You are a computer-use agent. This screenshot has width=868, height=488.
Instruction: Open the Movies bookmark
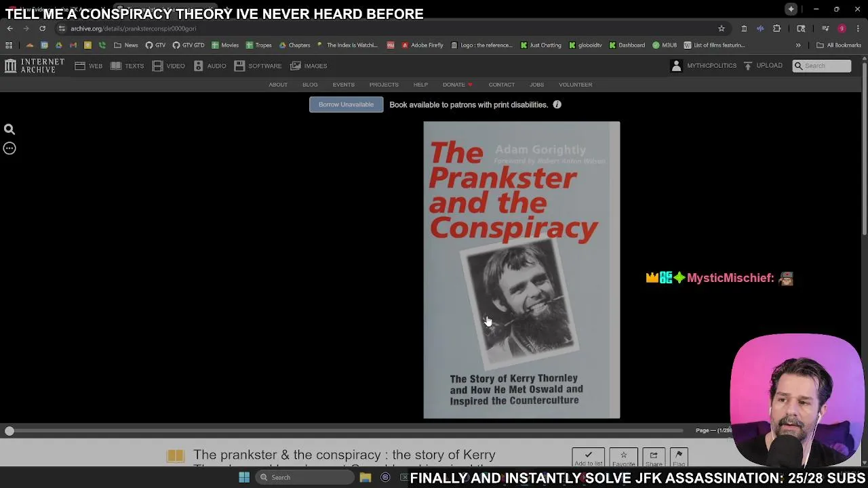[x=225, y=45]
